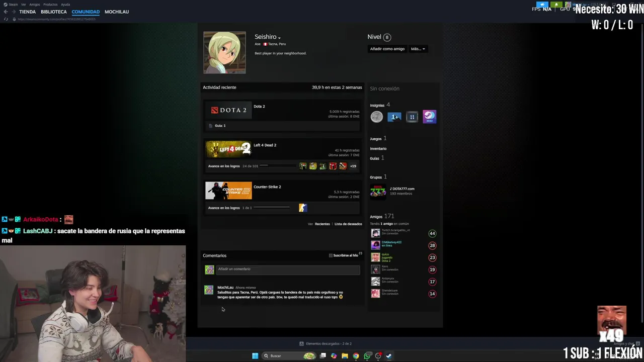
Task: Expand the Más... dropdown
Action: coord(418,49)
